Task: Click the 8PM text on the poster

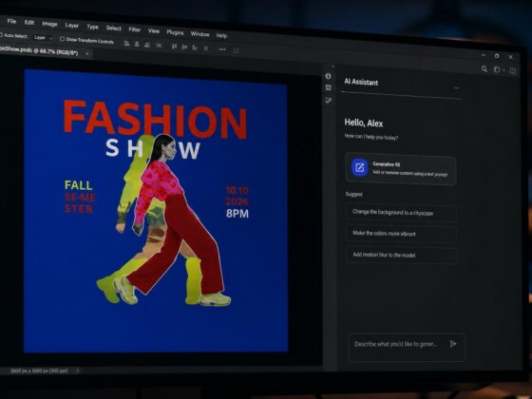Action: (237, 214)
